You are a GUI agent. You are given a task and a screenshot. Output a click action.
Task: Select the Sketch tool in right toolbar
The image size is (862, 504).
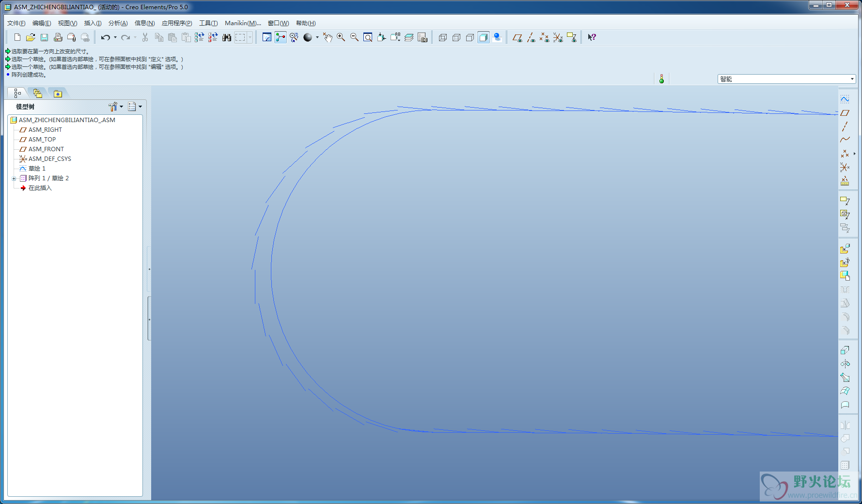click(845, 99)
